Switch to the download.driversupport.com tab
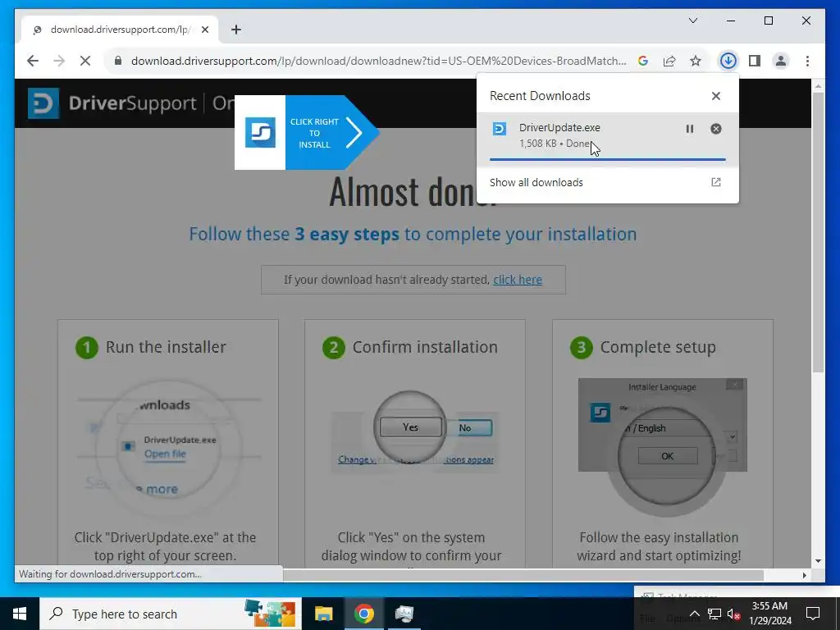Image resolution: width=840 pixels, height=630 pixels. (120, 30)
